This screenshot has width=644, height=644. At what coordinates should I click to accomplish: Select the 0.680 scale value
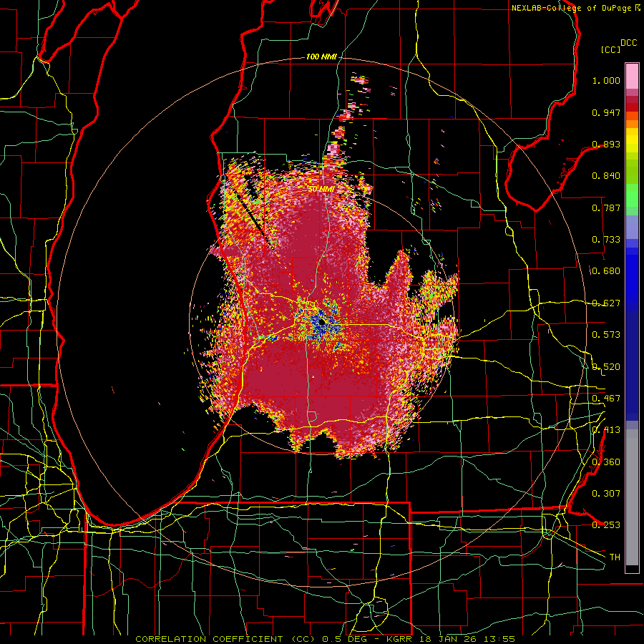coord(606,271)
